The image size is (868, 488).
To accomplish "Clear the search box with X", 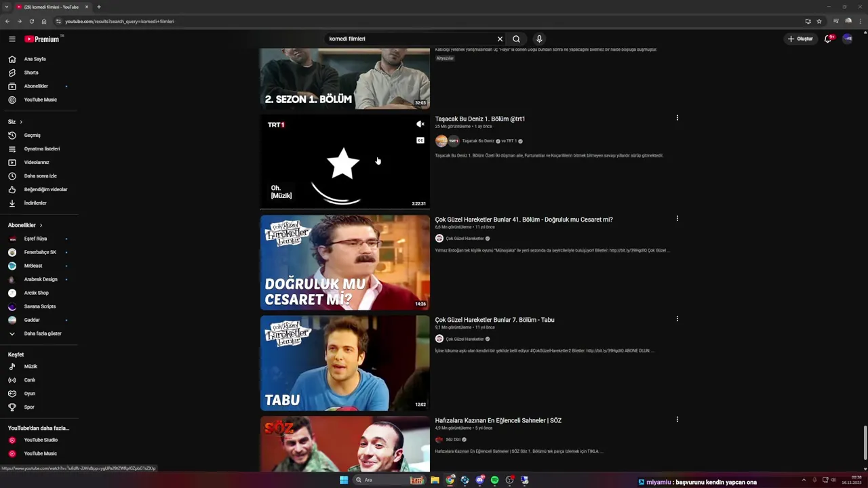I will click(500, 39).
